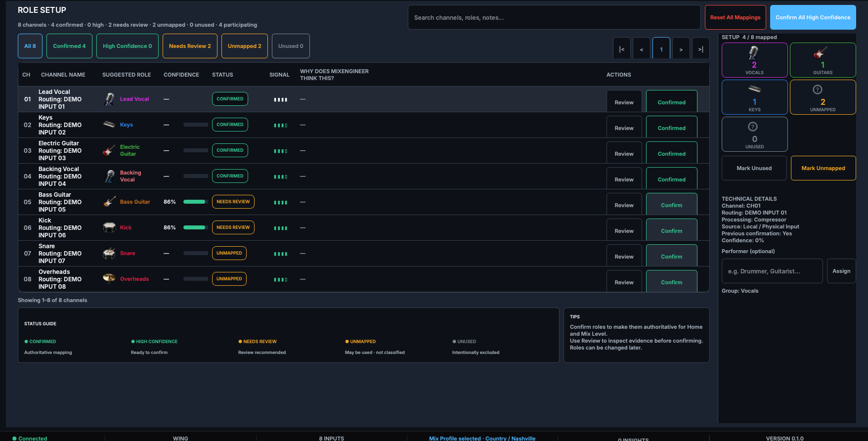
Task: Select the Keys group card
Action: pos(754,97)
